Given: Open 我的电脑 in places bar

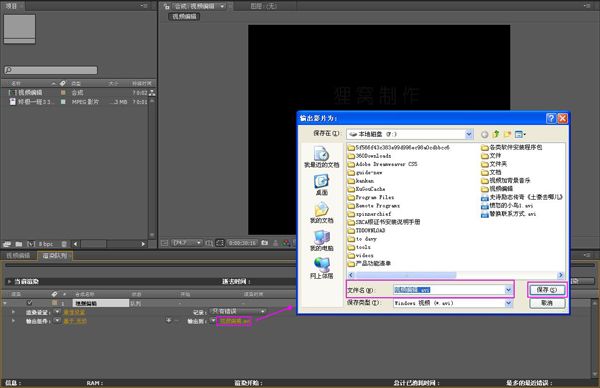Looking at the screenshot, I should (x=321, y=241).
